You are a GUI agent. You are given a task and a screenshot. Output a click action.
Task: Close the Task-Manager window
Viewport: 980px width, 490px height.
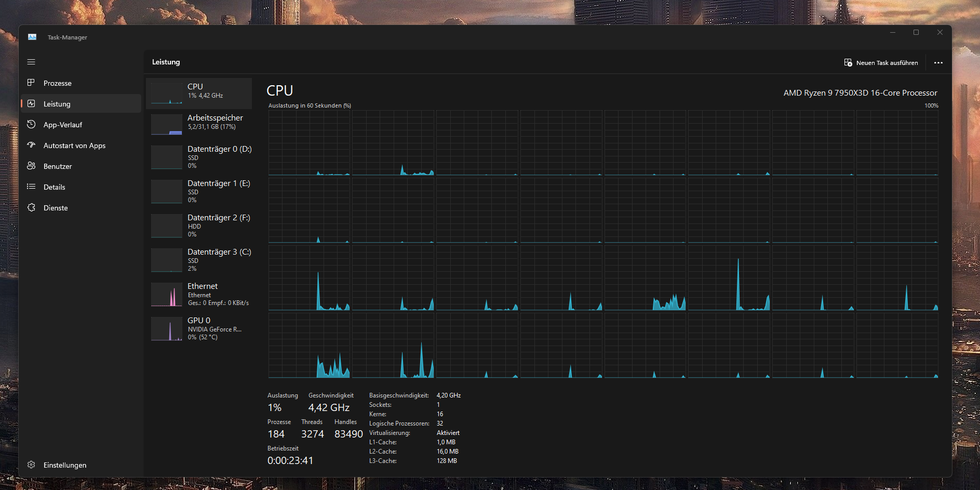940,32
